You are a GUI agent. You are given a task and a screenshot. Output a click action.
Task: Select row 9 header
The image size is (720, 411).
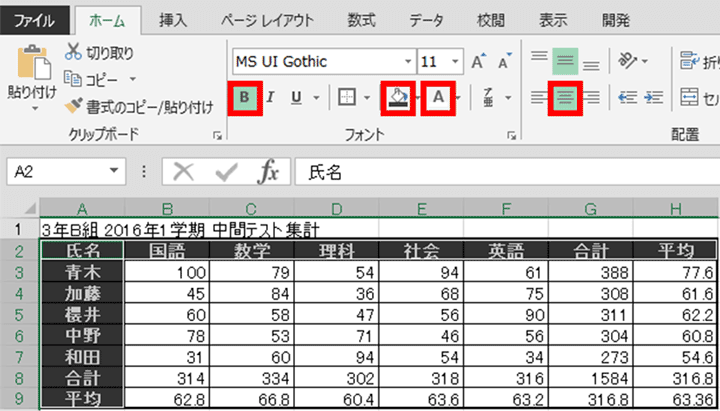coord(19,398)
